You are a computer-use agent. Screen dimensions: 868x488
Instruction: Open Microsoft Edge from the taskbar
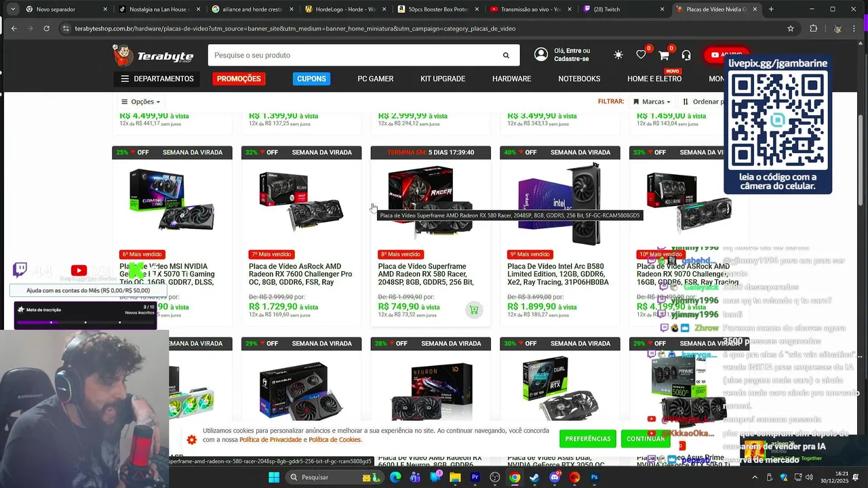(395, 477)
